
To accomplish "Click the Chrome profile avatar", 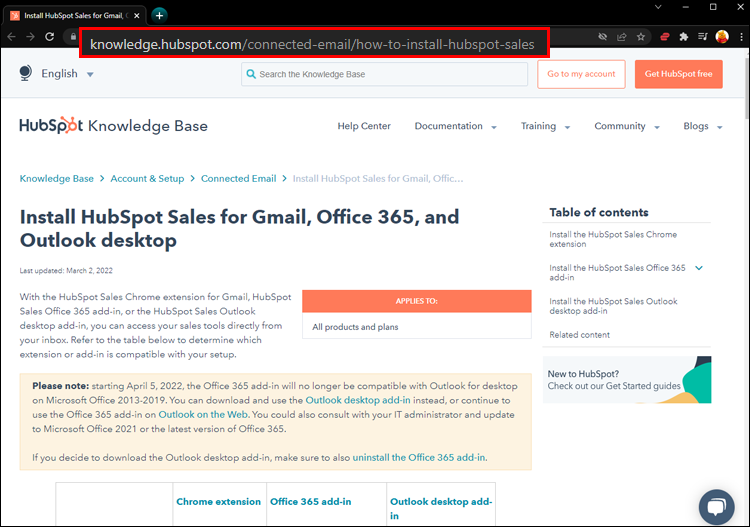I will point(722,37).
